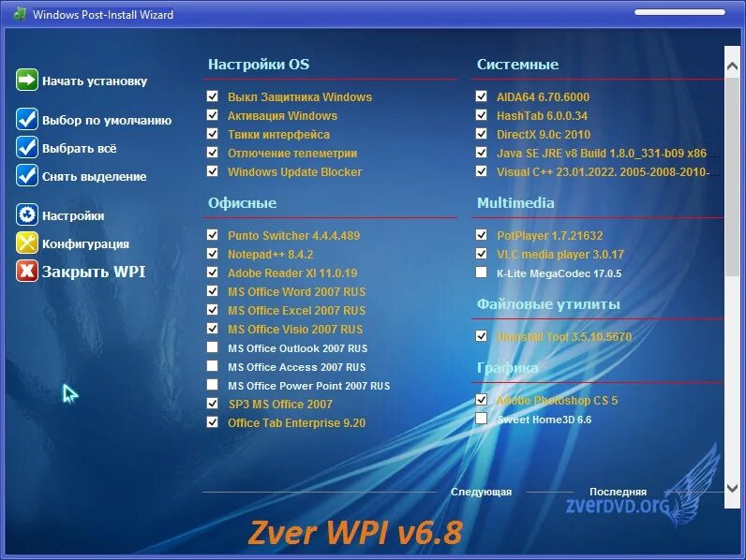Click the Clear selection checkmark icon

[x=26, y=175]
